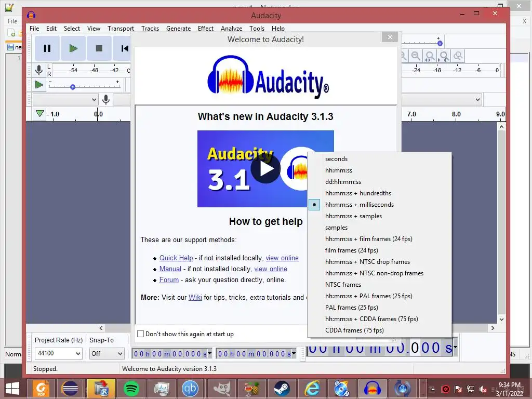Start playback with the green Play button
The image size is (532, 399).
(73, 48)
